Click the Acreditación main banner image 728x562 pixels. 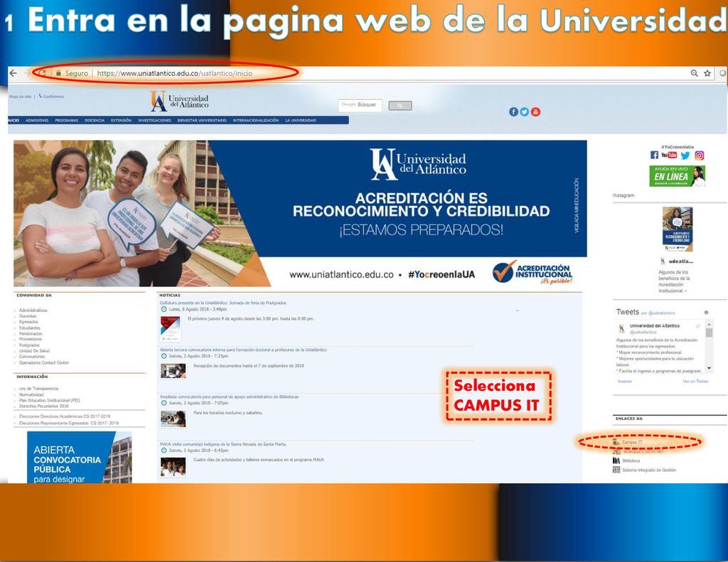(x=300, y=213)
